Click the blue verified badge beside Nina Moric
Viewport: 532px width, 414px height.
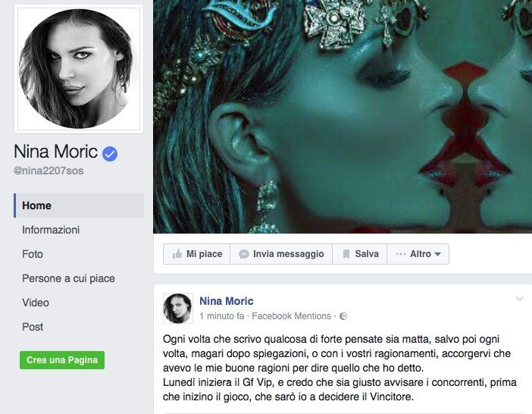point(110,154)
